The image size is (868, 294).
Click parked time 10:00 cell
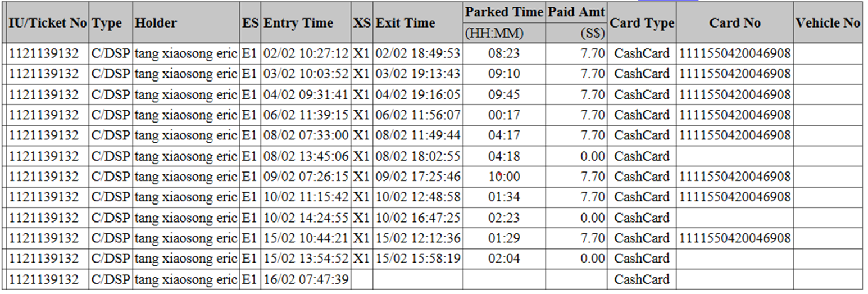[504, 177]
